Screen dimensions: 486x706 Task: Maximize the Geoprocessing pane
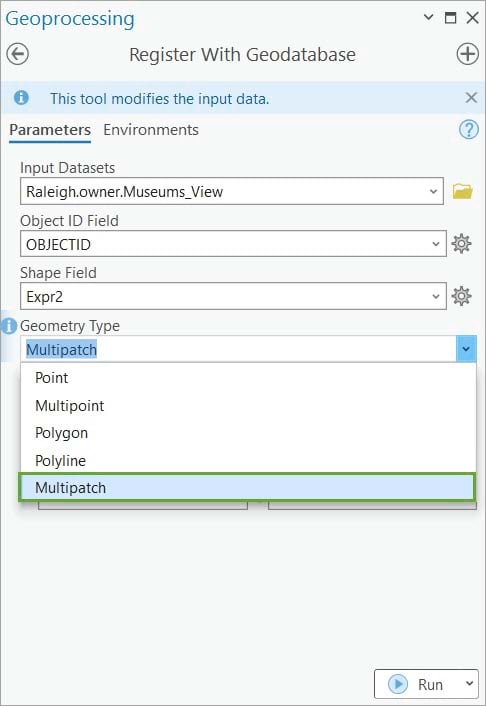(x=450, y=18)
